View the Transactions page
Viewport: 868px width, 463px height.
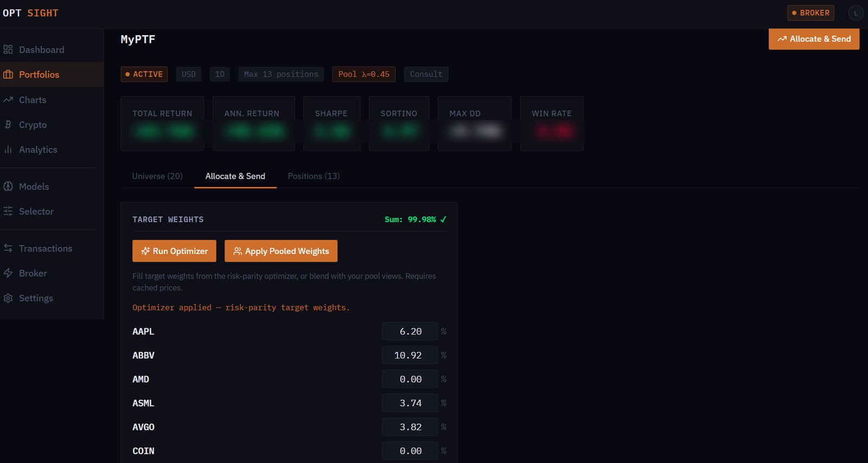(x=52, y=248)
